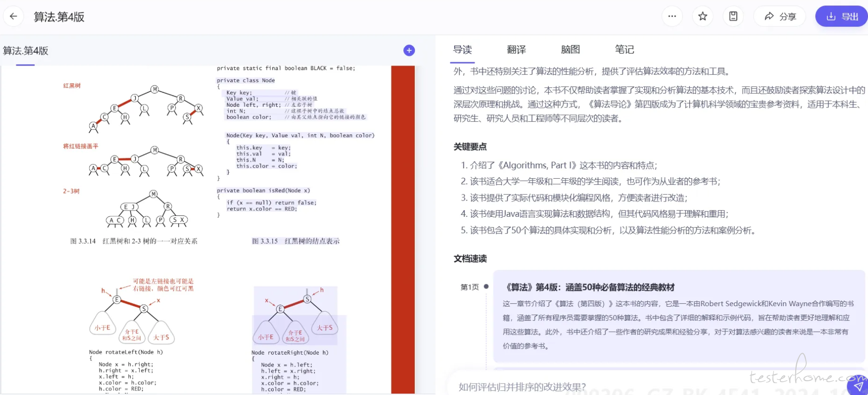868x395 pixels.
Task: Open the 脑图 mind map tab
Action: point(570,49)
